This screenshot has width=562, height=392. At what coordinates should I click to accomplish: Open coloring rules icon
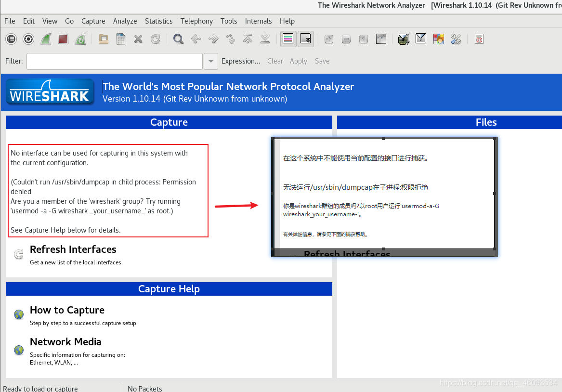(x=438, y=39)
